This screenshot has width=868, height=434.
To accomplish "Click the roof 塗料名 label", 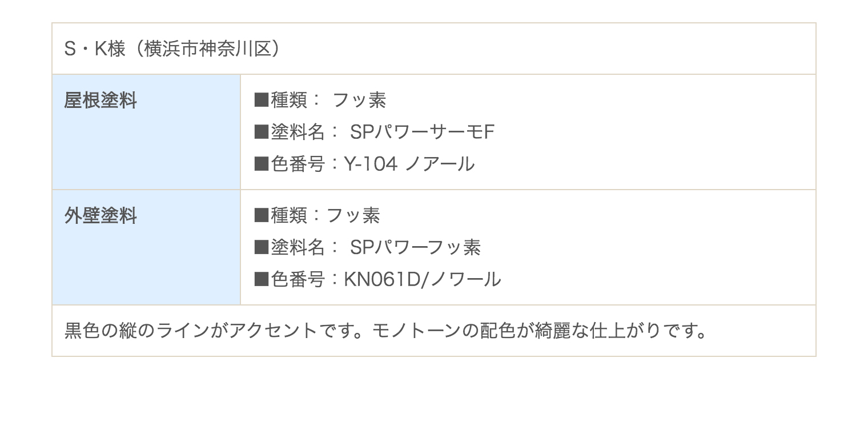I will (297, 132).
